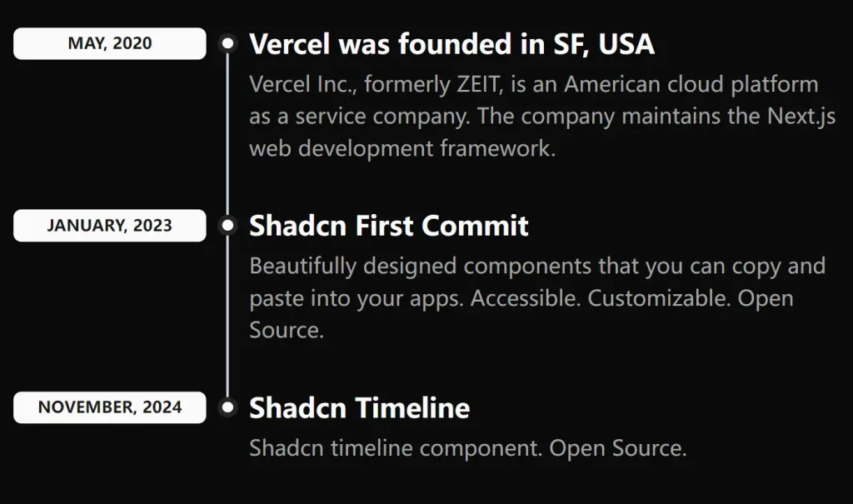Image resolution: width=853 pixels, height=504 pixels.
Task: Select the Beautifully designed components description text
Action: pyautogui.click(x=537, y=297)
